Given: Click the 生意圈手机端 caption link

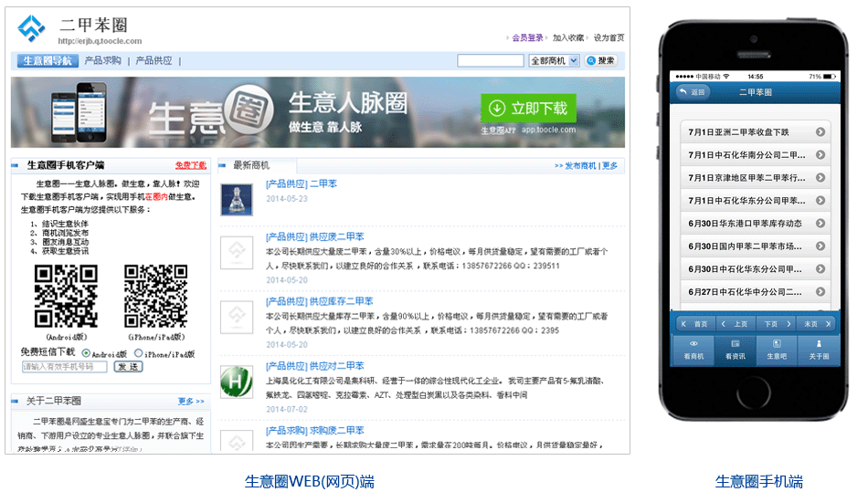Looking at the screenshot, I should point(759,481).
